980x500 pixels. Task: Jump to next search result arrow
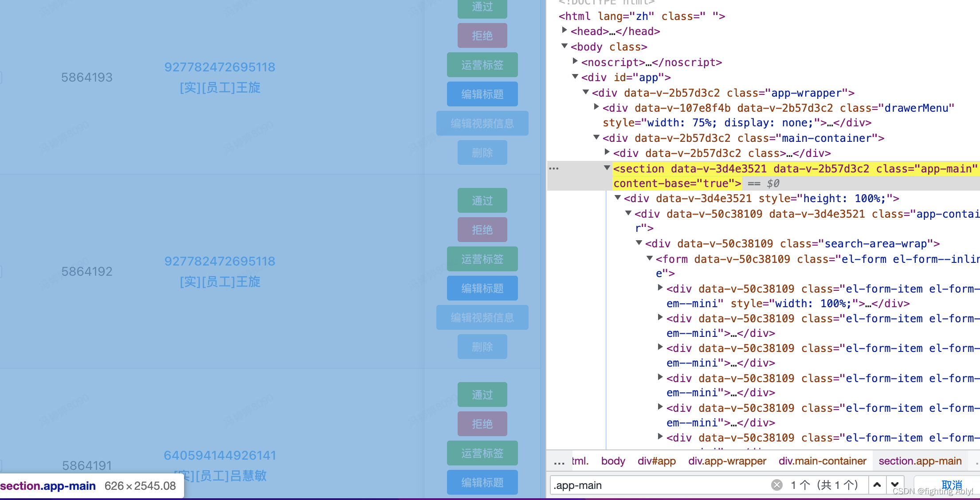895,485
